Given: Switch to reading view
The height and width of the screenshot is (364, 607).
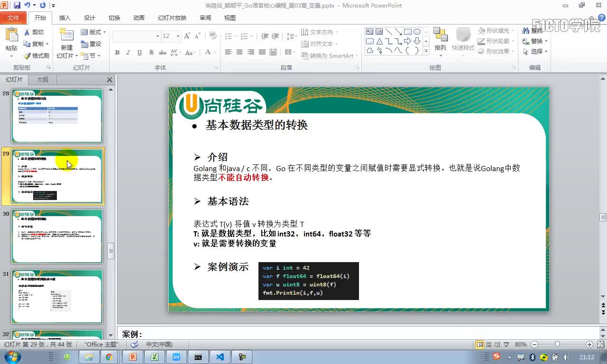Looking at the screenshot, I should click(x=497, y=345).
